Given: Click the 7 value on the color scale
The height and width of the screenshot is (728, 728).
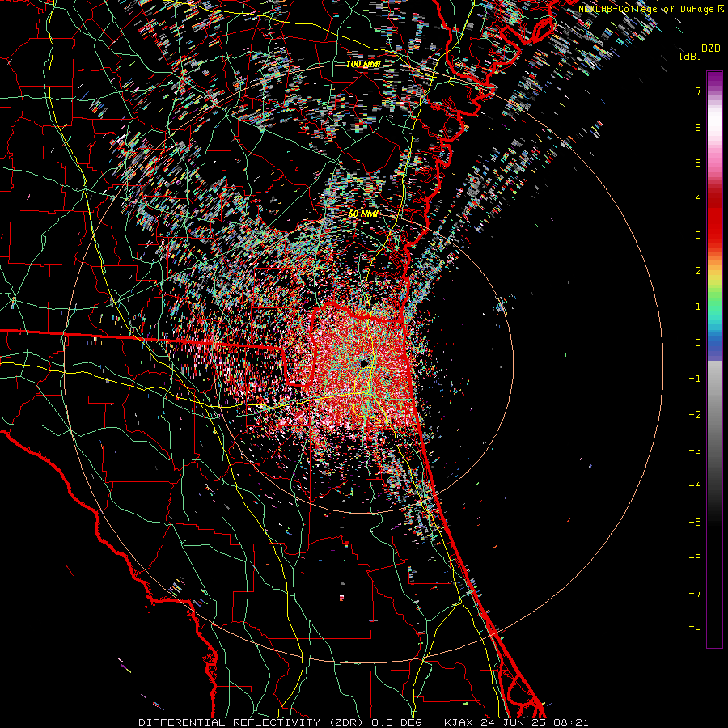Looking at the screenshot, I should 698,91.
